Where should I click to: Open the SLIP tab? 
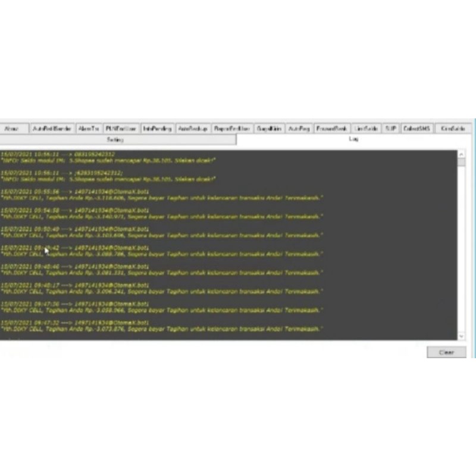390,127
